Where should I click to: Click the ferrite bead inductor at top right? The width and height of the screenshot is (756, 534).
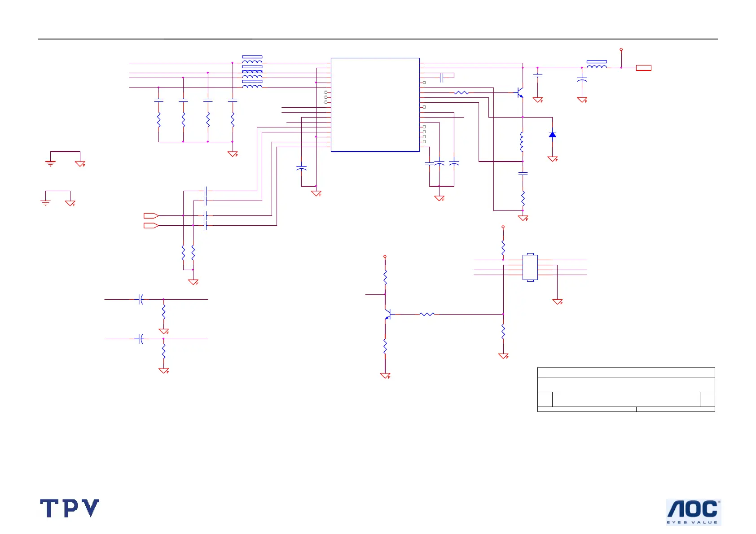[597, 65]
